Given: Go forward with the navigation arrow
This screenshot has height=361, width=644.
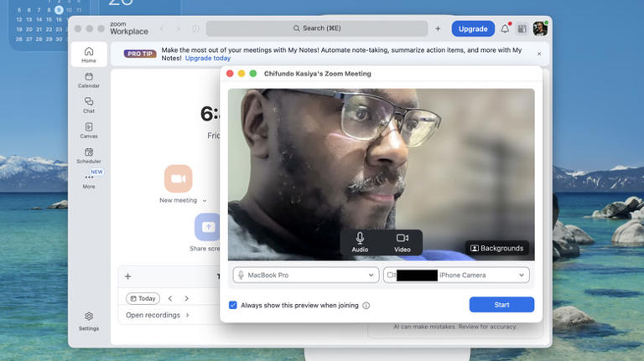Looking at the screenshot, I should coord(178,28).
